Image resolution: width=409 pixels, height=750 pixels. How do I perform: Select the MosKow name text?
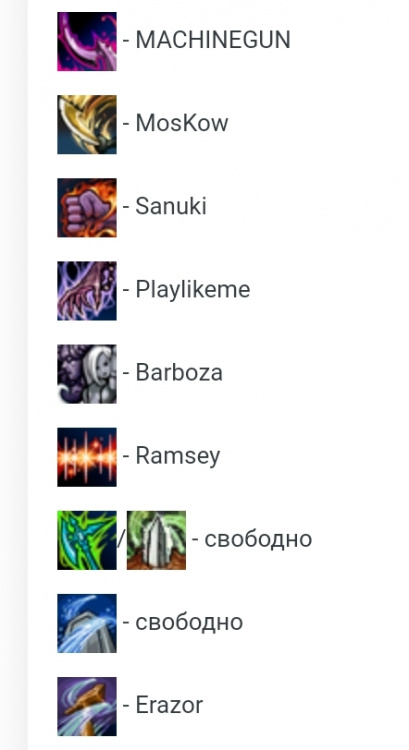pos(182,123)
